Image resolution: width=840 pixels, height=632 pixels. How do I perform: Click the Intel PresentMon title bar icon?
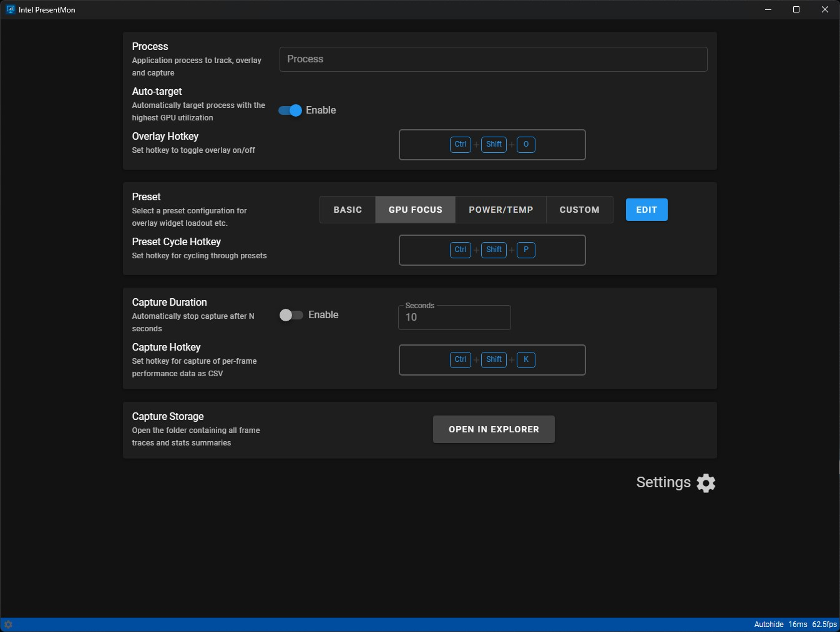pyautogui.click(x=9, y=9)
